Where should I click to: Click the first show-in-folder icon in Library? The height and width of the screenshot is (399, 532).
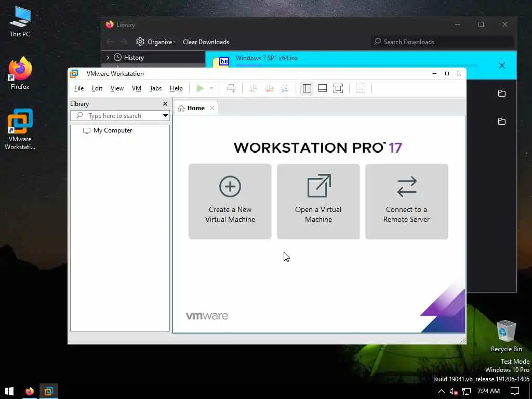point(502,94)
